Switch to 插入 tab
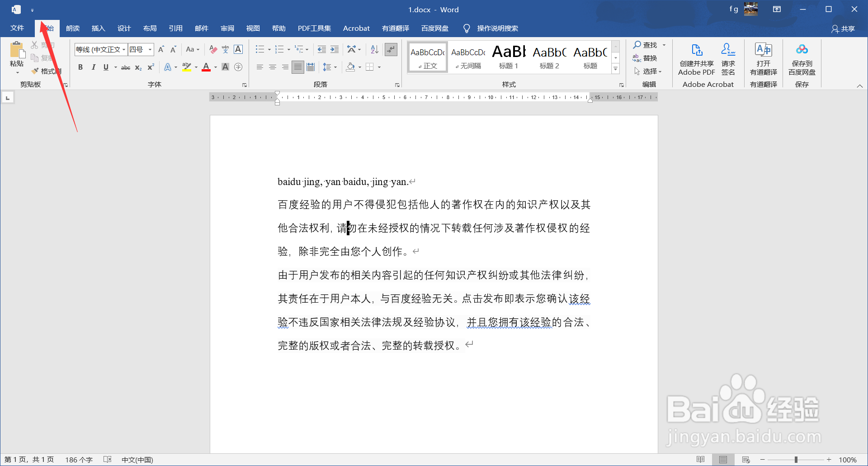This screenshot has width=868, height=466. (x=98, y=28)
